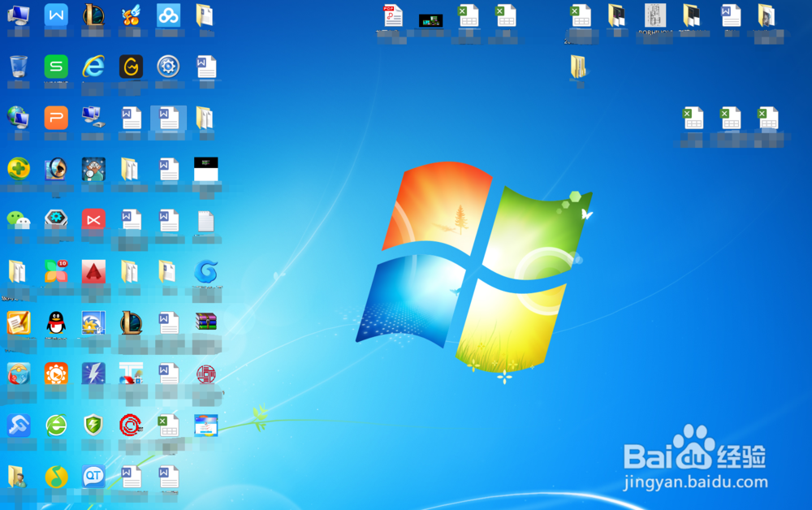Select the green WPS Spreadsheets S icon
This screenshot has height=510, width=812.
coord(56,67)
